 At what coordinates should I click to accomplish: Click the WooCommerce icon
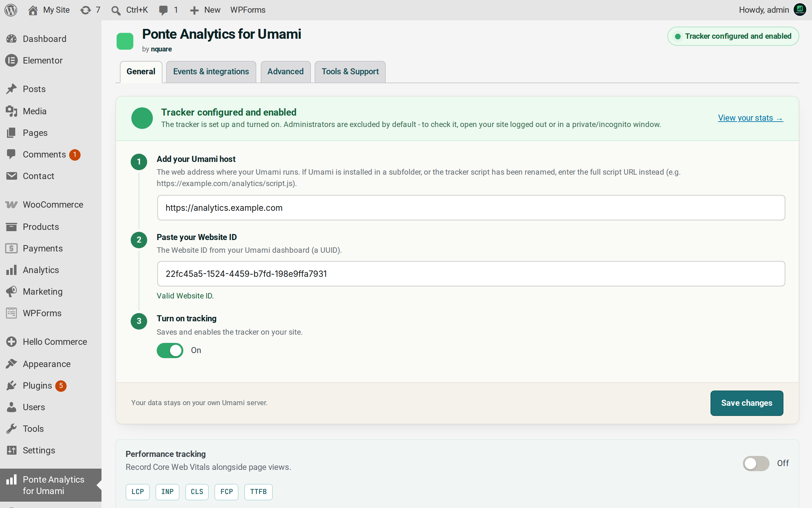[x=11, y=204]
